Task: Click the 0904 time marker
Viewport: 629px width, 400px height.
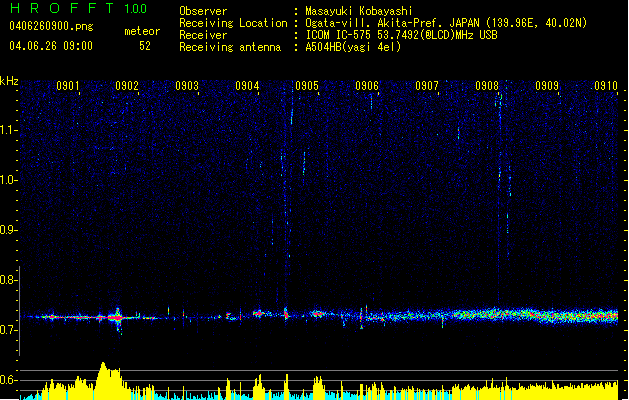Action: coord(247,86)
